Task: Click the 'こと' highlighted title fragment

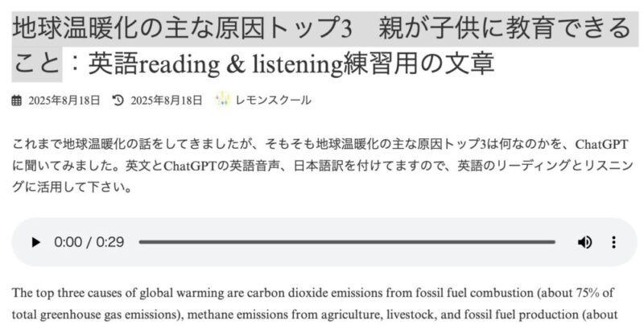Action: point(36,64)
